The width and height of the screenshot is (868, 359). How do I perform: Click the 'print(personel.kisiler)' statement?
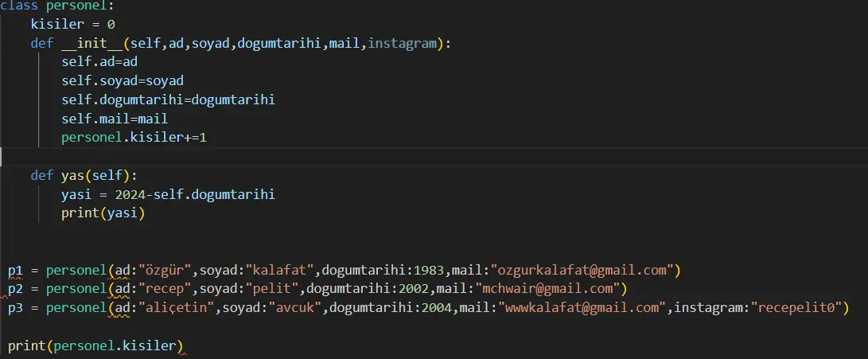[x=95, y=345]
